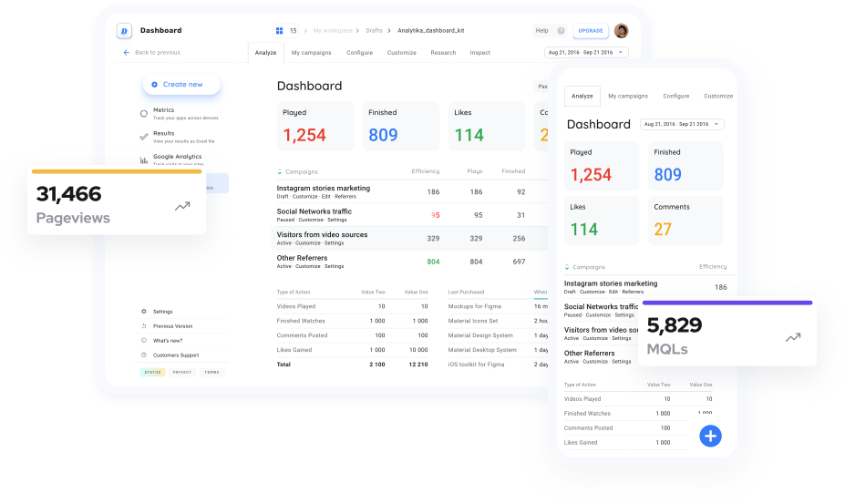
Task: Click the STATUS tag
Action: 152,372
